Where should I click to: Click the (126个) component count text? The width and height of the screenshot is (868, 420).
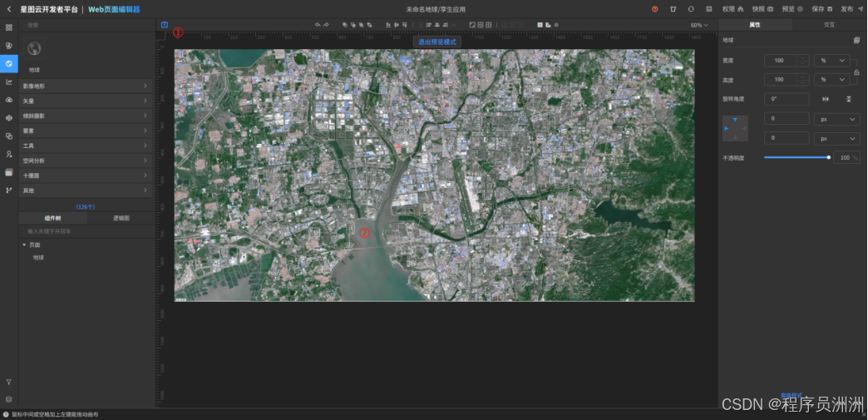tap(86, 207)
